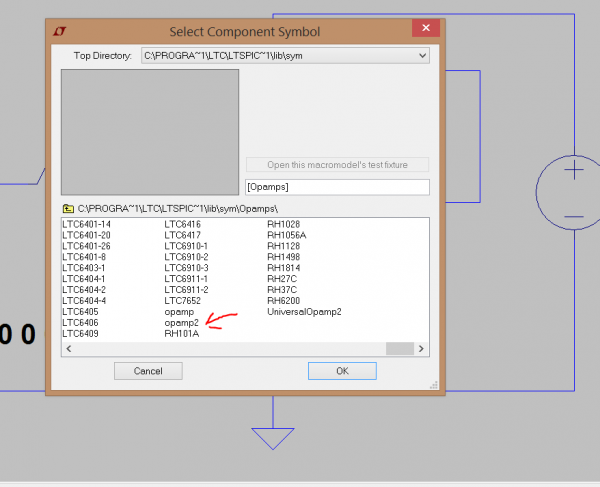This screenshot has width=600, height=487.
Task: Select LTC6417 in the list
Action: click(183, 235)
